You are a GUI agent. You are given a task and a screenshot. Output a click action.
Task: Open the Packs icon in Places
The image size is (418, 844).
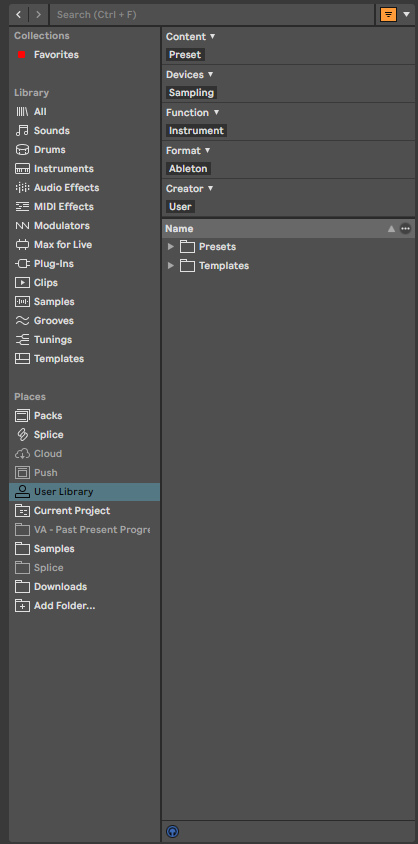coord(22,416)
